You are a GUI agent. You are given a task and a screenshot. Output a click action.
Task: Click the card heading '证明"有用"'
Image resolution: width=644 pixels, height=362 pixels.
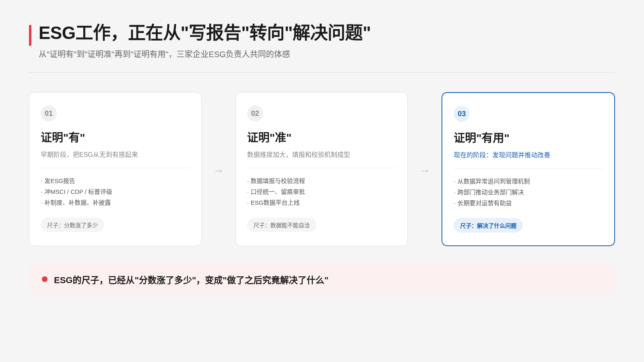coord(482,138)
